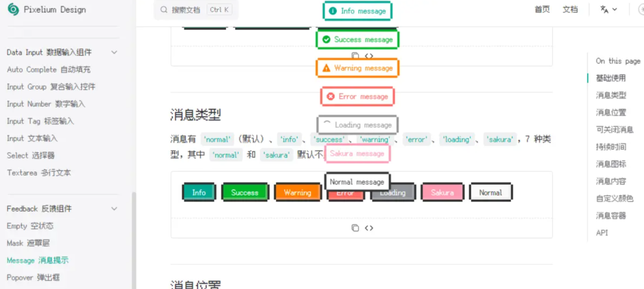Open Input Group 复合输入控件 page
The height and width of the screenshot is (289, 644).
click(x=51, y=87)
